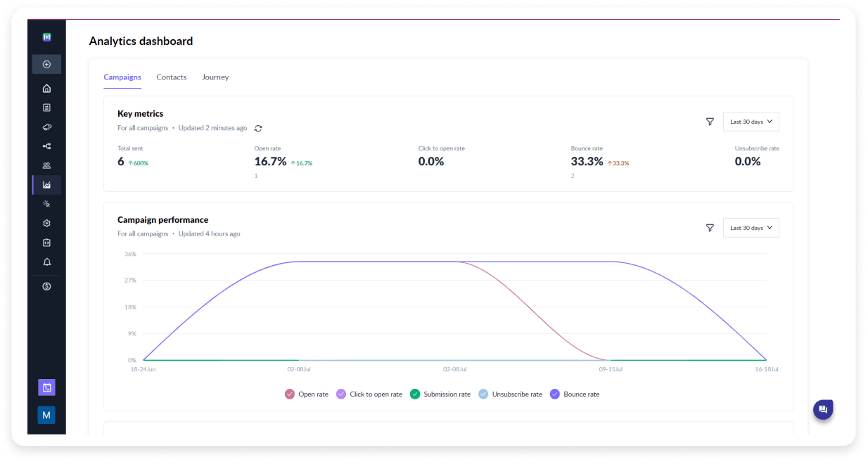This screenshot has width=868, height=462.
Task: Toggle the Bounce rate legend item
Action: [x=575, y=394]
